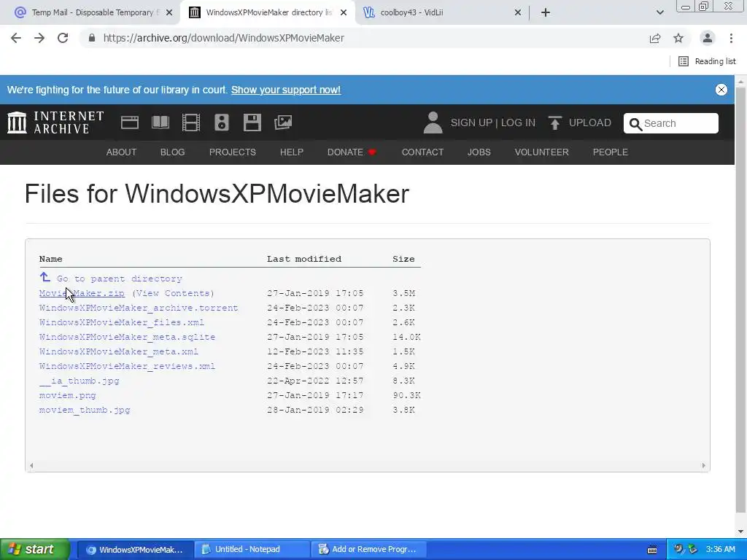This screenshot has height=560, width=747.
Task: Click the taskbar clock 3:36 AM
Action: click(x=720, y=550)
